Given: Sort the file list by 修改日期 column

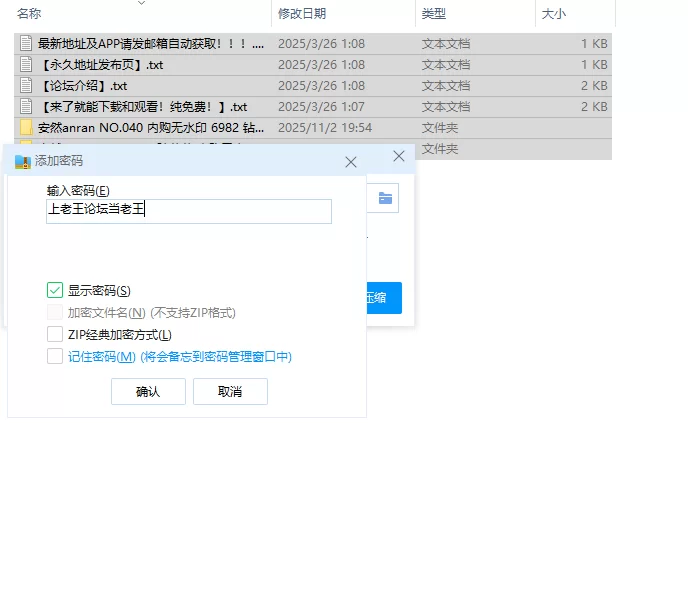Looking at the screenshot, I should click(302, 14).
